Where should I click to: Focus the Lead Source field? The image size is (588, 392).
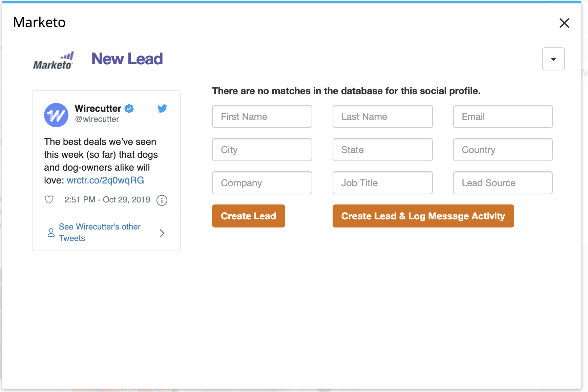[x=503, y=183]
